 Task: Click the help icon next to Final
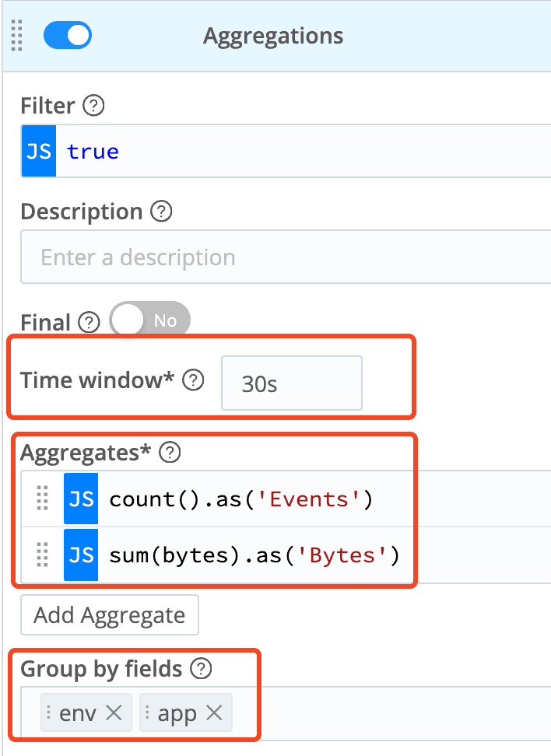(x=91, y=322)
